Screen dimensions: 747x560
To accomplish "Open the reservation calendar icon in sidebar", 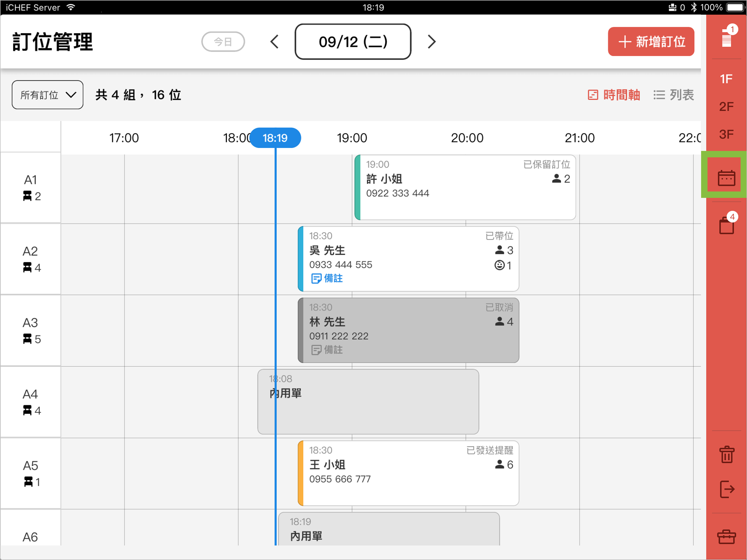I will pyautogui.click(x=726, y=178).
